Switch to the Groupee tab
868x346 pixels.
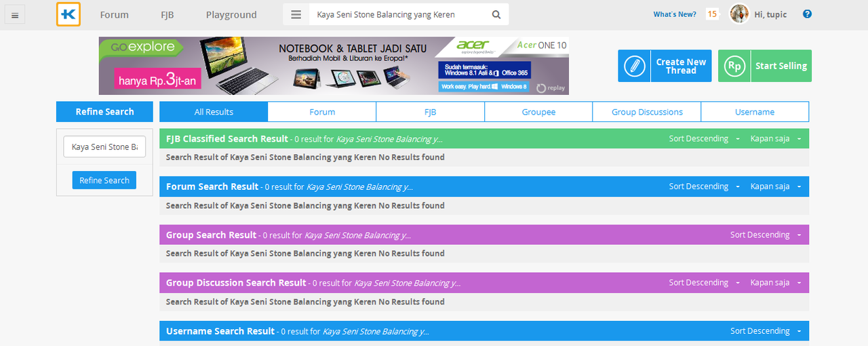click(538, 112)
